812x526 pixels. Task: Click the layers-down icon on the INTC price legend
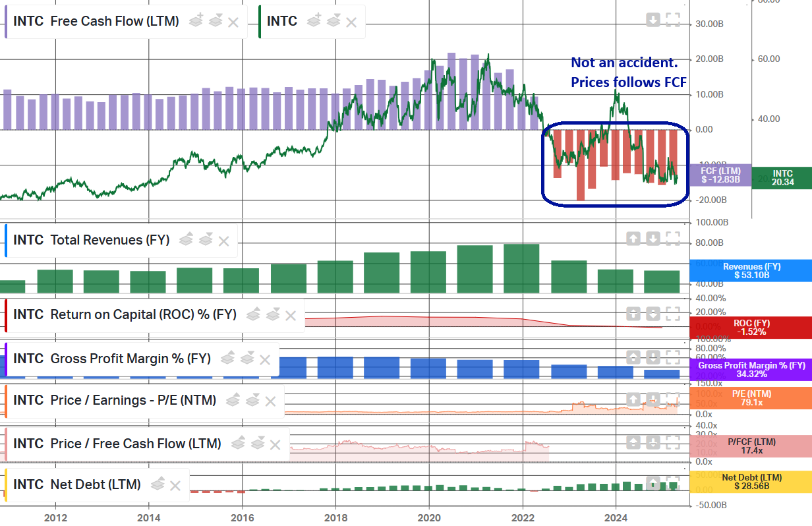point(333,21)
